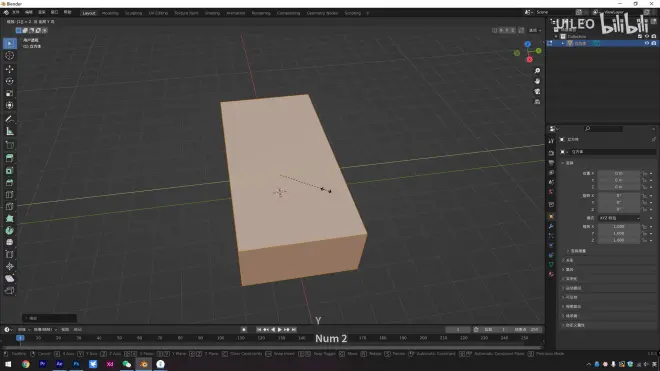Select the Measure ruler tool
This screenshot has width=660, height=371.
tap(10, 131)
